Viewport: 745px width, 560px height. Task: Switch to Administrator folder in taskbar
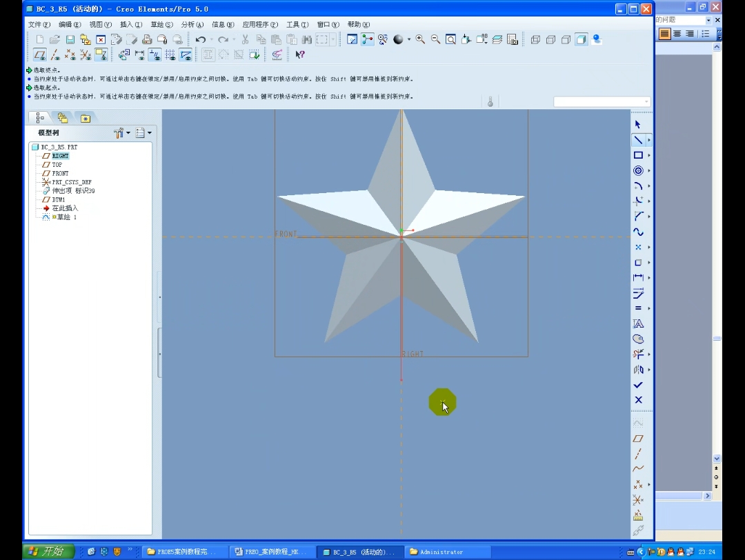pos(448,552)
